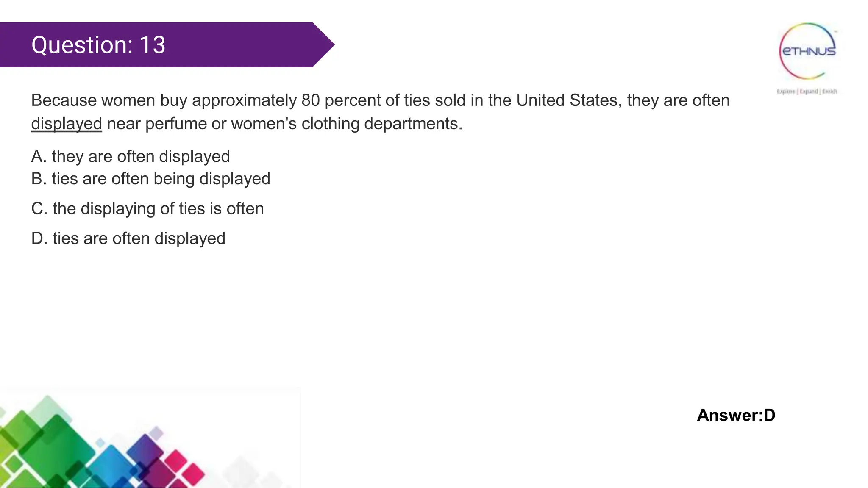The height and width of the screenshot is (488, 868).
Task: Click the underlined word displayed
Action: tap(67, 124)
